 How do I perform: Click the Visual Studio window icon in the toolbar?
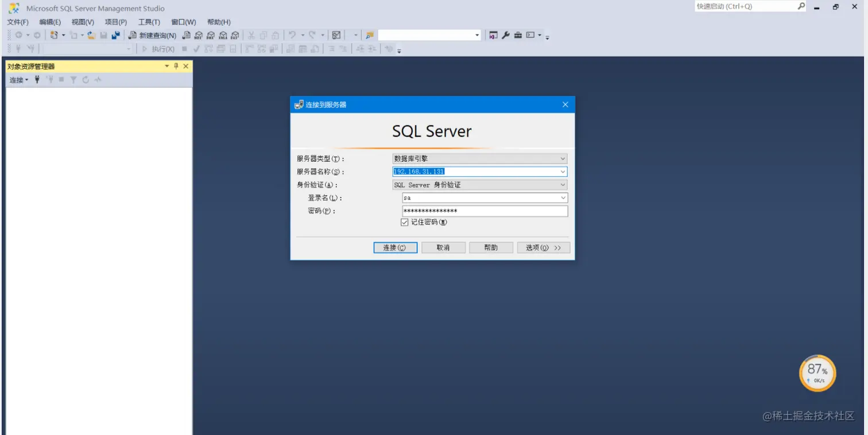(493, 36)
